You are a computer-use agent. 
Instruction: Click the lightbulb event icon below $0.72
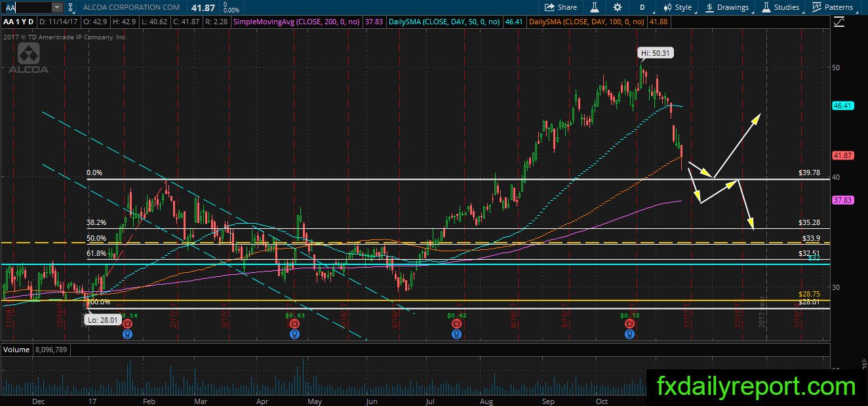point(629,333)
